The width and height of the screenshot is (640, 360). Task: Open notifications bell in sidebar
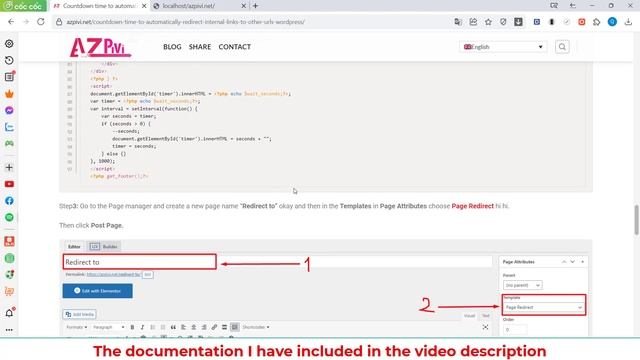pyautogui.click(x=9, y=313)
